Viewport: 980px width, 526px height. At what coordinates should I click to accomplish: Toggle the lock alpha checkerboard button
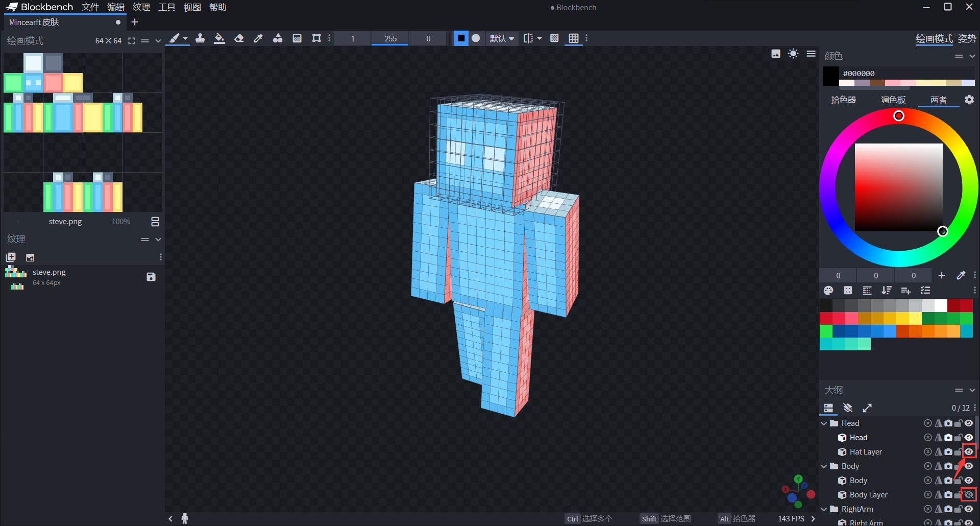pos(554,38)
